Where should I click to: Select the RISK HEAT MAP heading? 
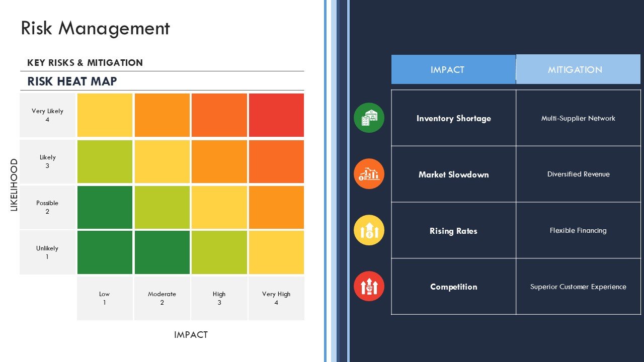click(x=72, y=81)
